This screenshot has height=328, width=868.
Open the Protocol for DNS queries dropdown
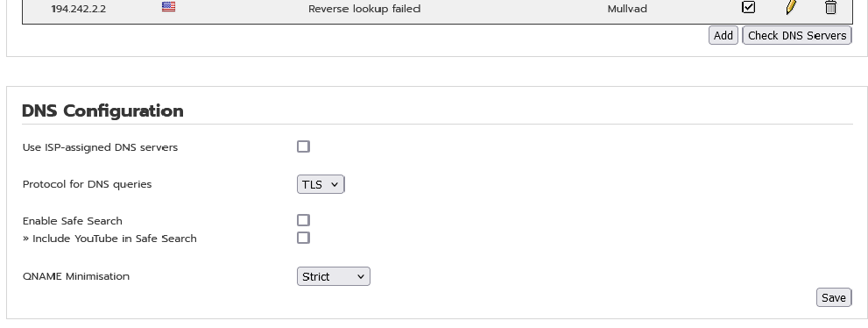pyautogui.click(x=321, y=184)
